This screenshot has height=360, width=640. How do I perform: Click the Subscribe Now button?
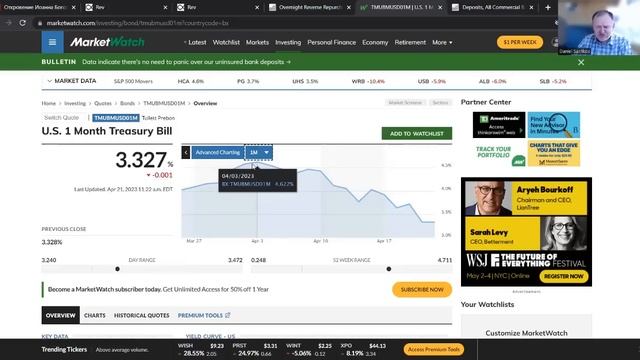(422, 289)
